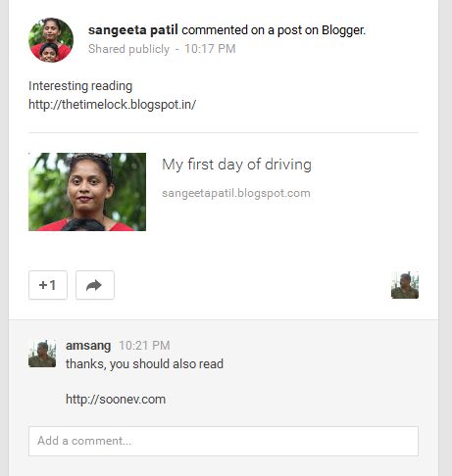This screenshot has width=452, height=476.
Task: Open sangeeta patil's round profile picture
Action: (51, 40)
